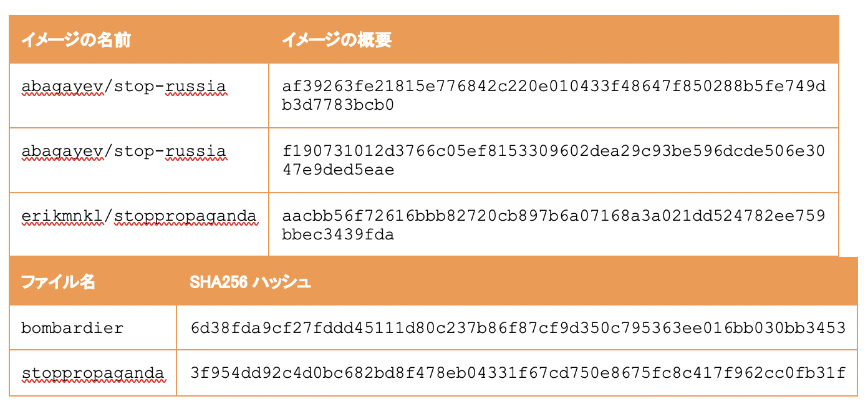
Task: Click misspelled word abagayev in first row
Action: [x=62, y=87]
